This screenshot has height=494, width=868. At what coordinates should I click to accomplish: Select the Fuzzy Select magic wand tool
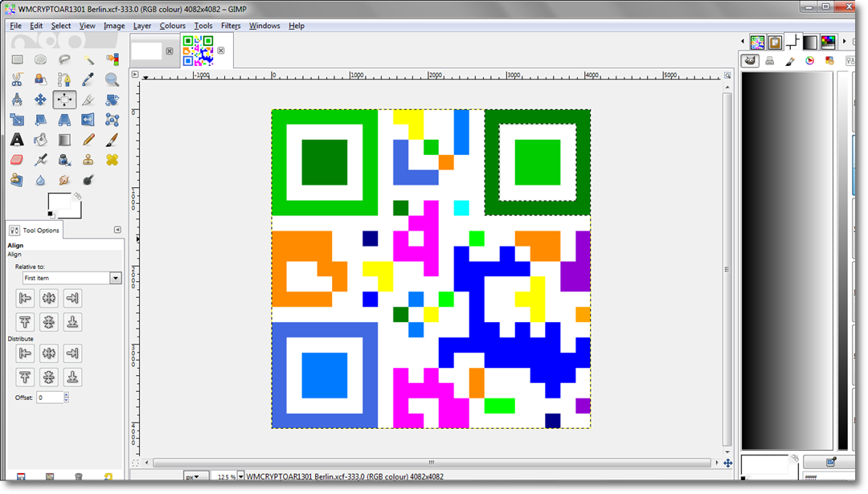[88, 59]
